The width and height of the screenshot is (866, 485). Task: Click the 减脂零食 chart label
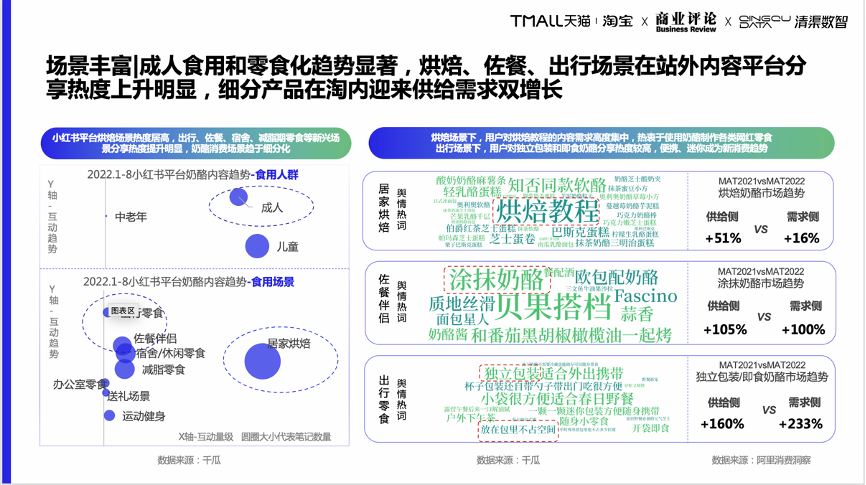click(x=163, y=370)
